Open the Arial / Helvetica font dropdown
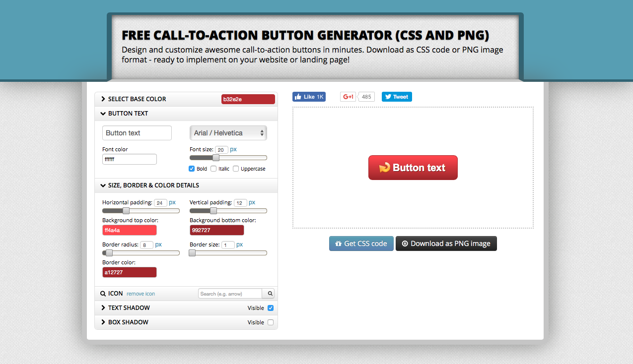Image resolution: width=633 pixels, height=364 pixels. coord(228,133)
